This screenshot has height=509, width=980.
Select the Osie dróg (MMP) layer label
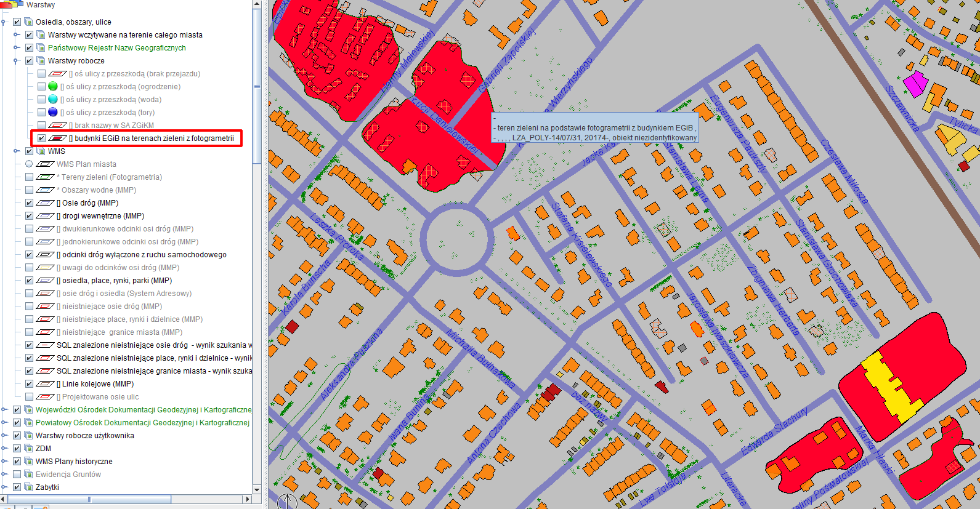click(x=90, y=203)
